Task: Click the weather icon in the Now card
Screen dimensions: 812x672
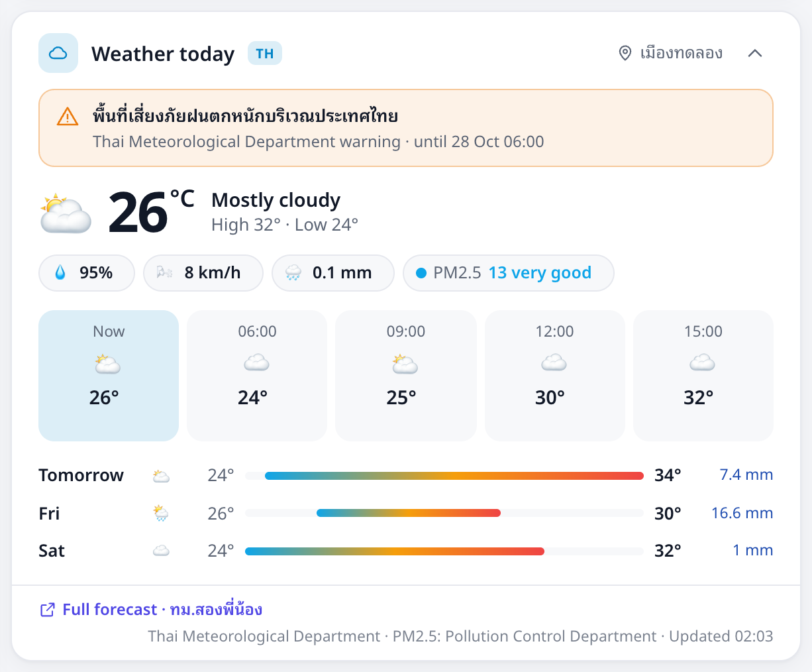Action: coord(108,363)
